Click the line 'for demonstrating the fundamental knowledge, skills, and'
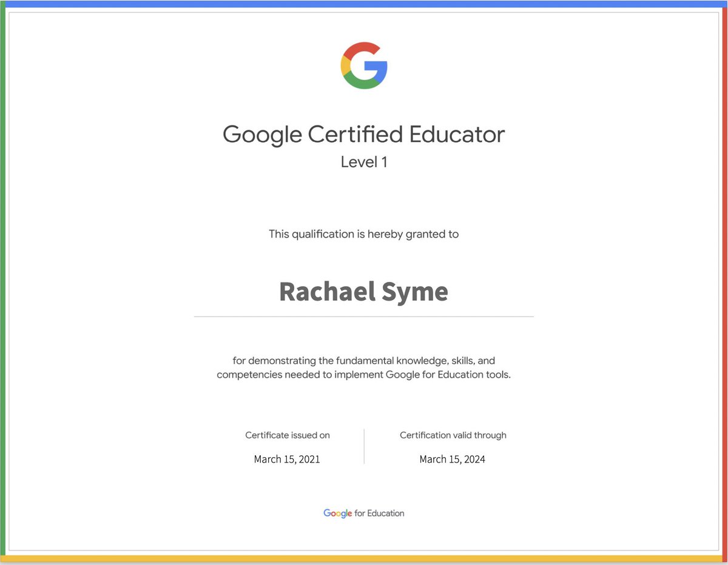Screen dimensions: 728x565 click(x=364, y=361)
